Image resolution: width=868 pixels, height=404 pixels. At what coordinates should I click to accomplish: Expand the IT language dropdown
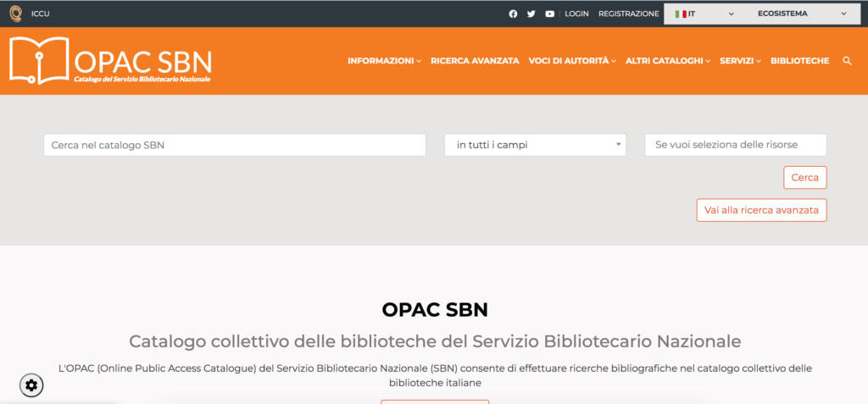click(x=704, y=14)
